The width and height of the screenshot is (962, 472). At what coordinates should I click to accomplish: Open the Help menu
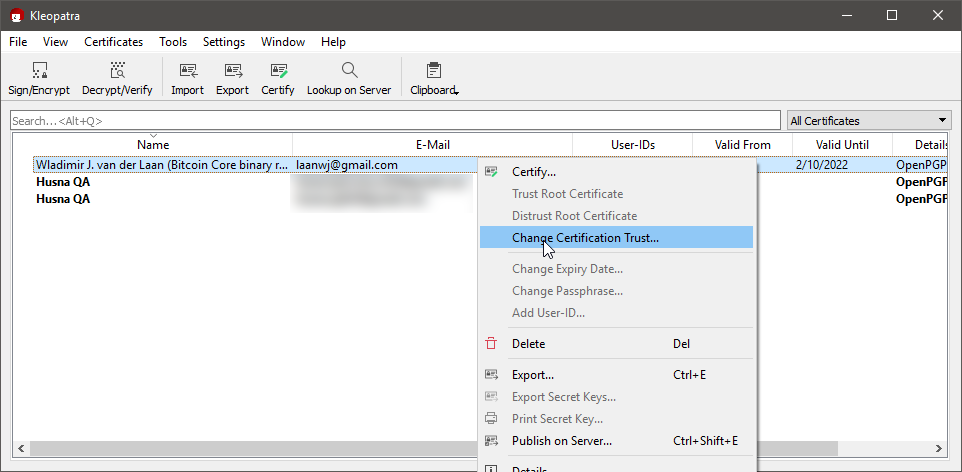pos(333,42)
